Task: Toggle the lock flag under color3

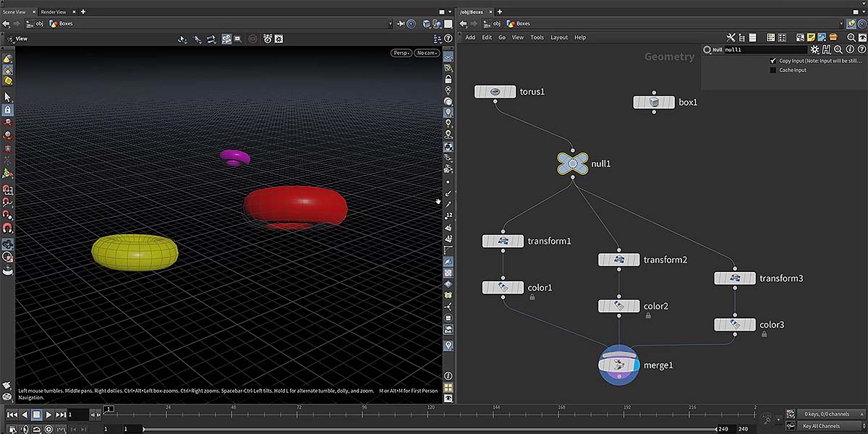Action: [x=764, y=334]
